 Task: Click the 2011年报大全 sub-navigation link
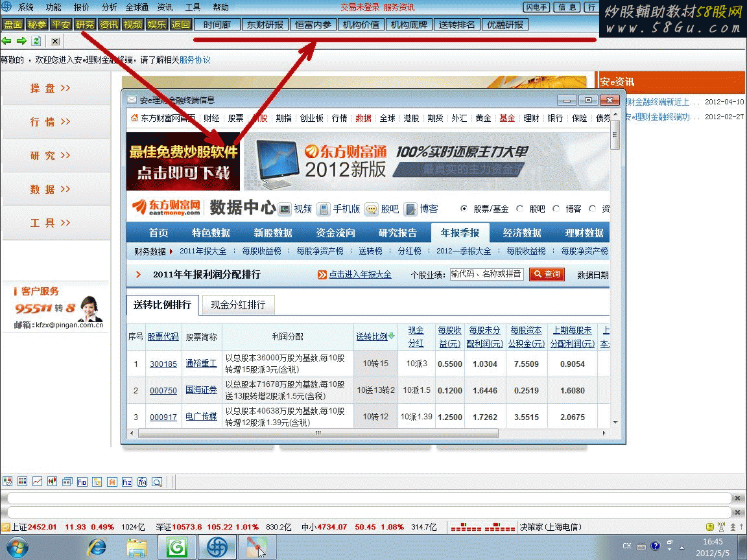click(x=203, y=251)
